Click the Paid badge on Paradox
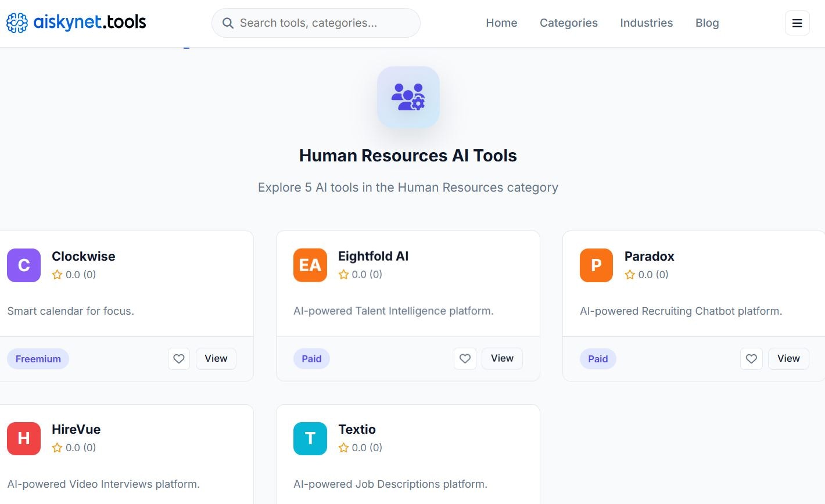 point(598,359)
